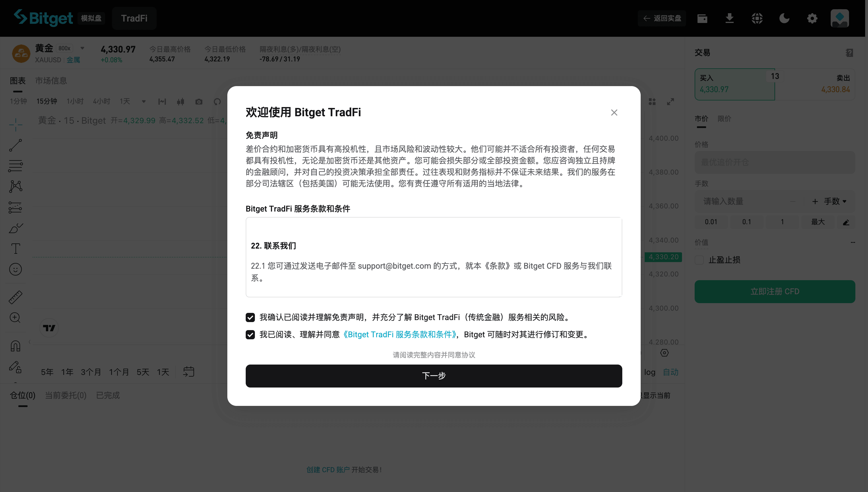The height and width of the screenshot is (492, 868).
Task: Click the download icon in header
Action: tap(729, 18)
